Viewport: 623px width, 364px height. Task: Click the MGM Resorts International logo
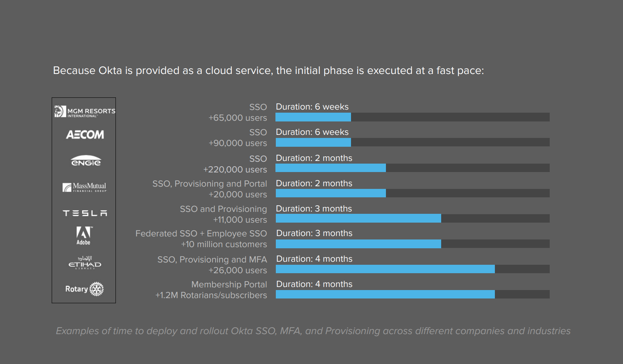(85, 111)
